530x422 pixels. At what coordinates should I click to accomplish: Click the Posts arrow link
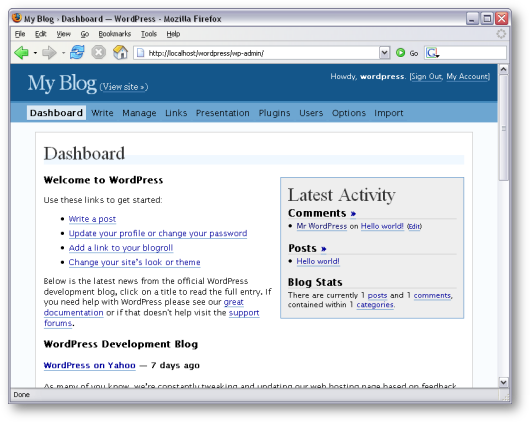click(x=323, y=249)
